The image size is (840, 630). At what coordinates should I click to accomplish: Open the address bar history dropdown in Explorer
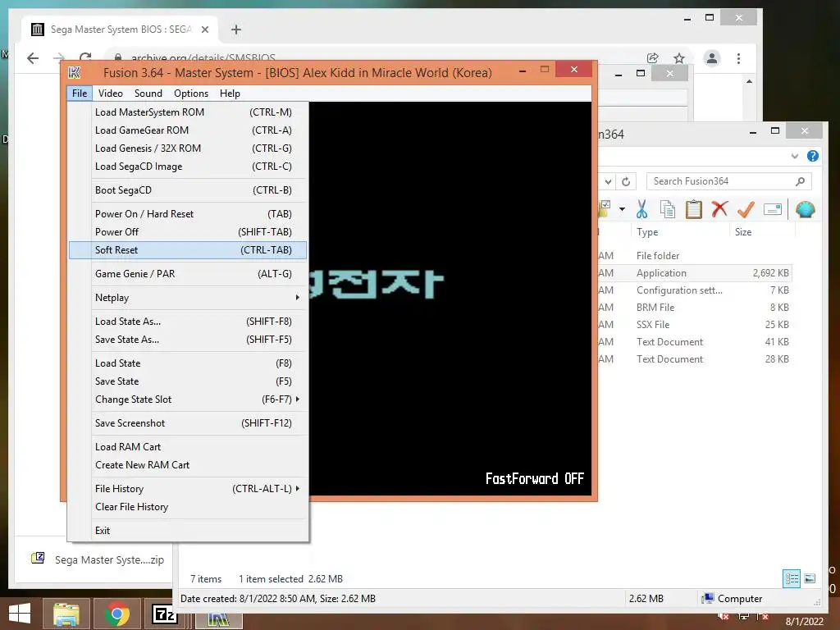pos(608,181)
